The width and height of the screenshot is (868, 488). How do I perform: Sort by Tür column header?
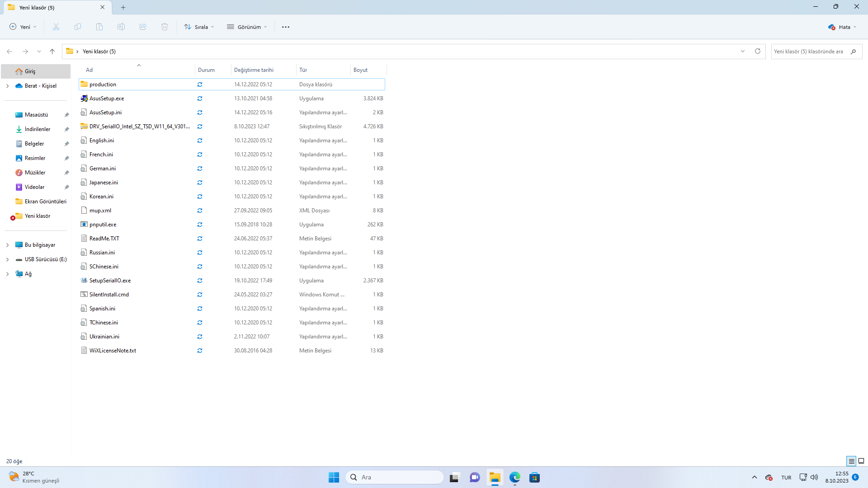click(324, 70)
